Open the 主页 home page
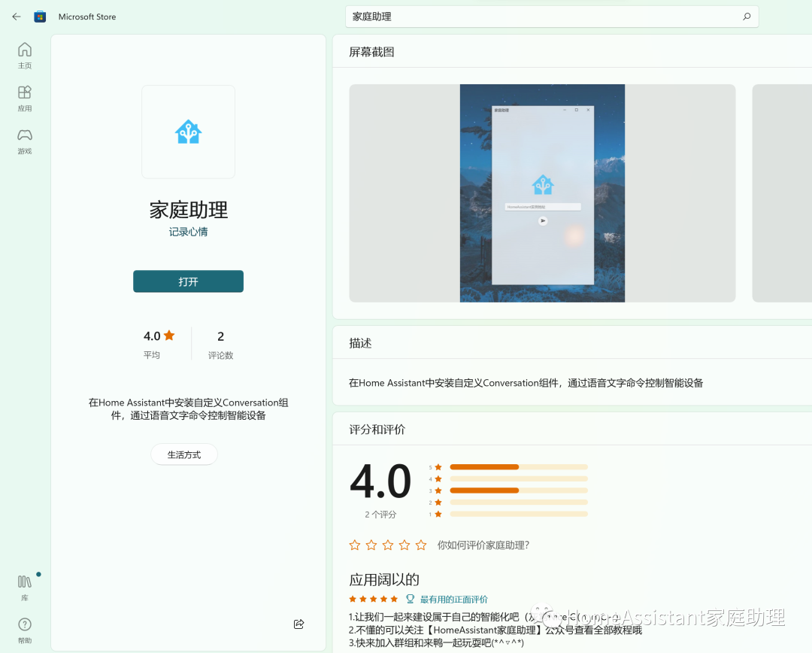 tap(24, 56)
